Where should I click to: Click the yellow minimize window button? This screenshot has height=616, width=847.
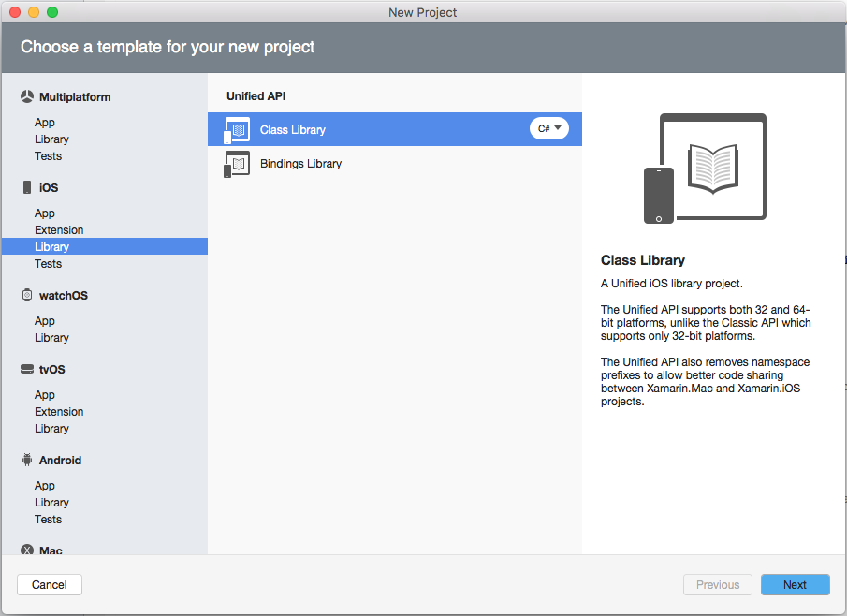34,12
